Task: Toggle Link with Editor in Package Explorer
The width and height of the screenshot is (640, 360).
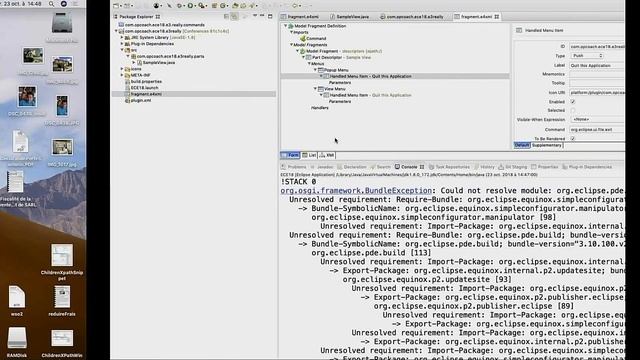Action: tap(234, 16)
